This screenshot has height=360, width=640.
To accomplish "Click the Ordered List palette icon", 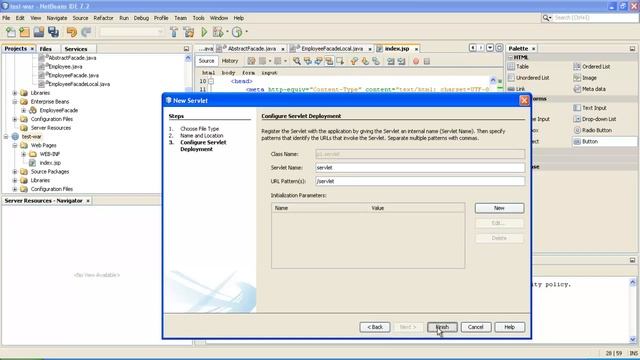I will [577, 67].
